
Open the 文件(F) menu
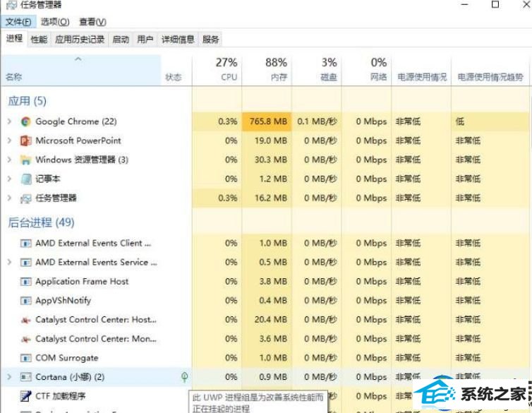click(x=18, y=22)
